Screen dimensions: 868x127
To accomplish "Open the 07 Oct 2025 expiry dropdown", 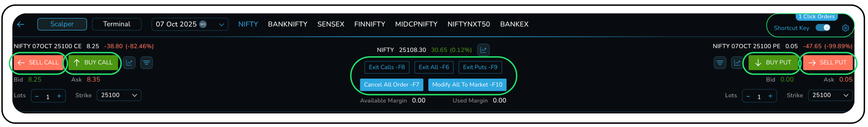I will click(x=190, y=24).
